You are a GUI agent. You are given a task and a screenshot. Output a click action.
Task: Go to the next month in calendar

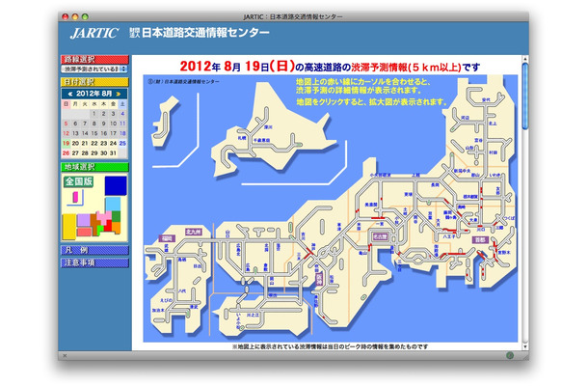pyautogui.click(x=119, y=94)
